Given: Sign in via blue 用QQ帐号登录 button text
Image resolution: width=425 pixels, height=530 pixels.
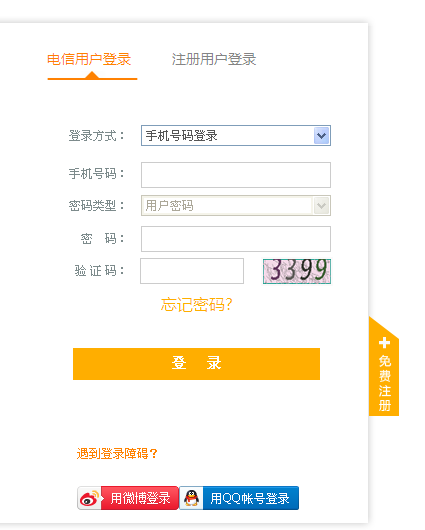Looking at the screenshot, I should 250,498.
